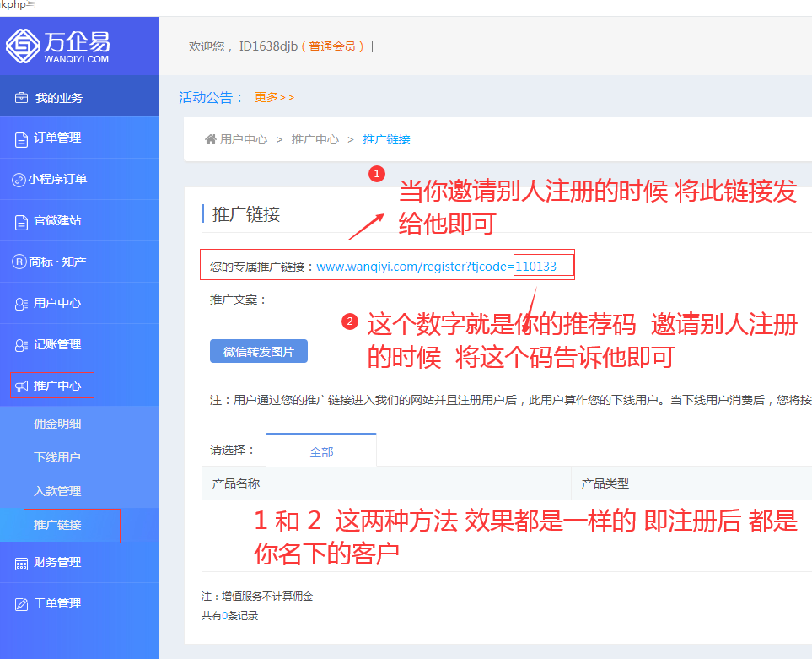Open the 更多>> announcements link
Viewport: 812px width, 659px height.
click(x=274, y=97)
